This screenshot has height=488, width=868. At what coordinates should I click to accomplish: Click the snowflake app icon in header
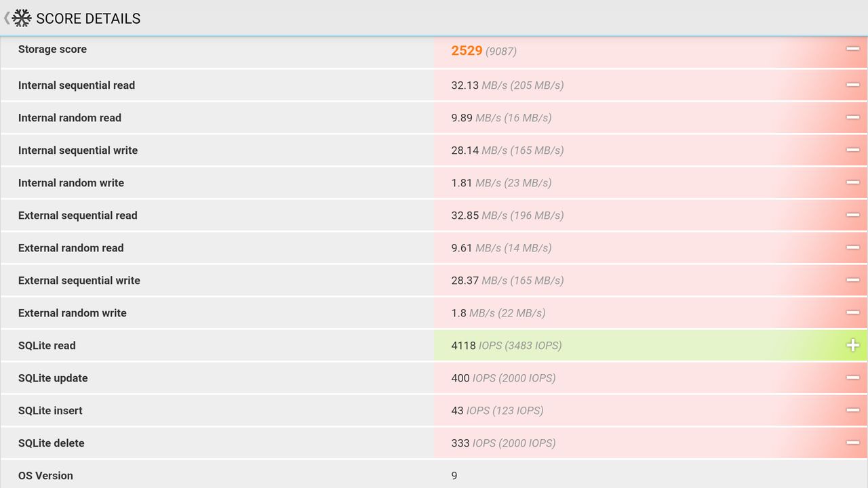(x=22, y=18)
